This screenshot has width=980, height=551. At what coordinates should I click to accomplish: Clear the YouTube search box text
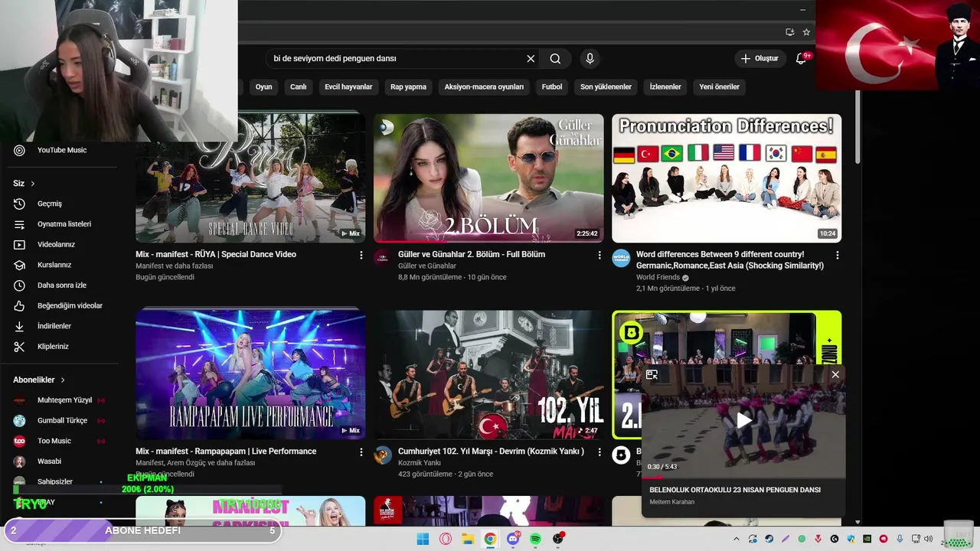531,59
